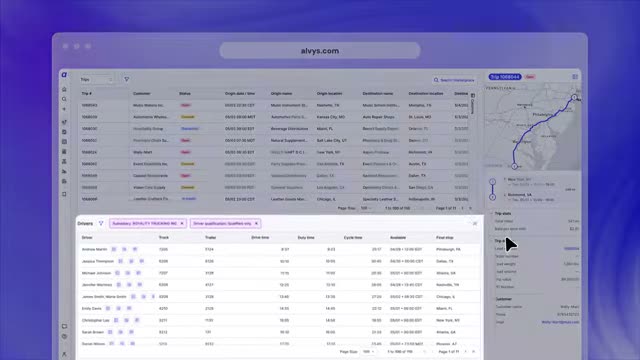This screenshot has height=360, width=640.
Task: Open the trips table Page Size dropdown
Action: [x=367, y=208]
